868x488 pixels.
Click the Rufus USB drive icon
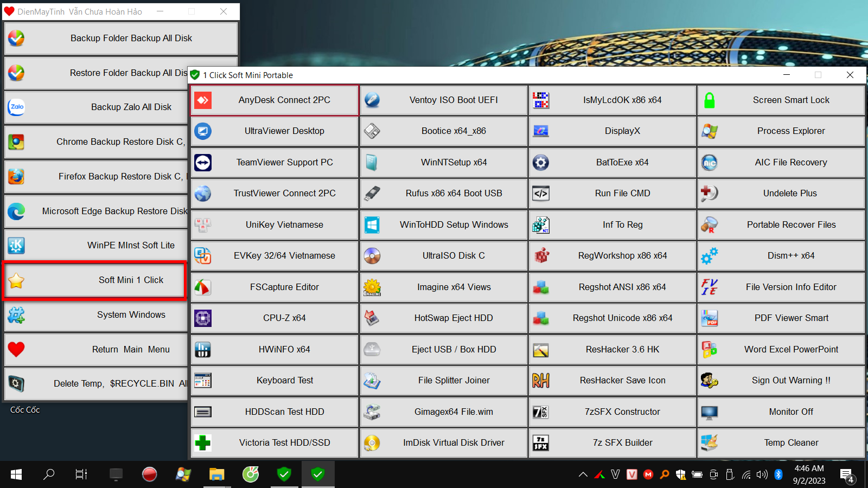tap(372, 194)
